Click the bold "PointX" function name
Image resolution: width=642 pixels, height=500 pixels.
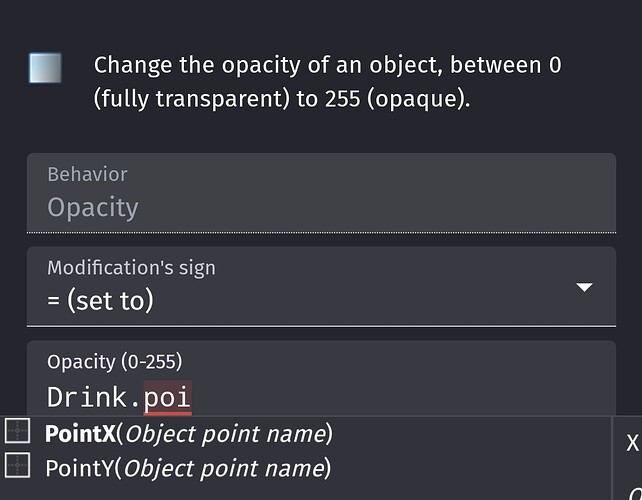click(x=80, y=433)
